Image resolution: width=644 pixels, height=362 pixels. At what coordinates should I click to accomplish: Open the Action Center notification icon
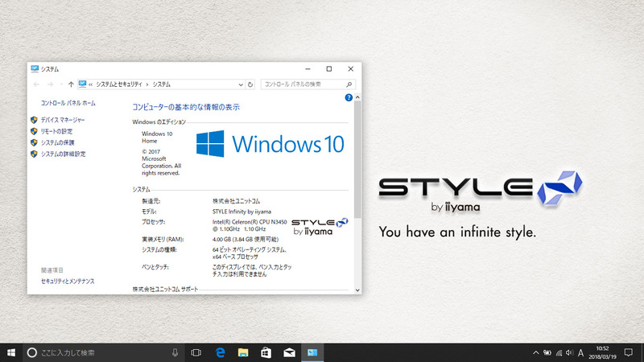pos(629,352)
